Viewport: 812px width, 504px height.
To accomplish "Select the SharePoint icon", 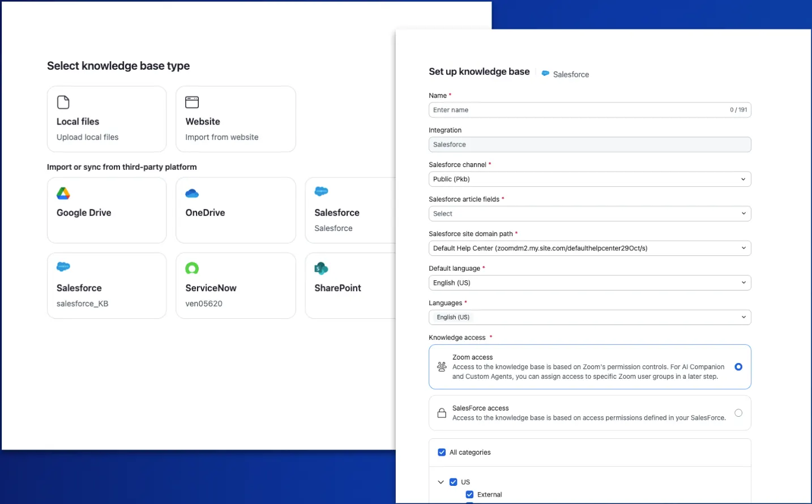I will (321, 267).
